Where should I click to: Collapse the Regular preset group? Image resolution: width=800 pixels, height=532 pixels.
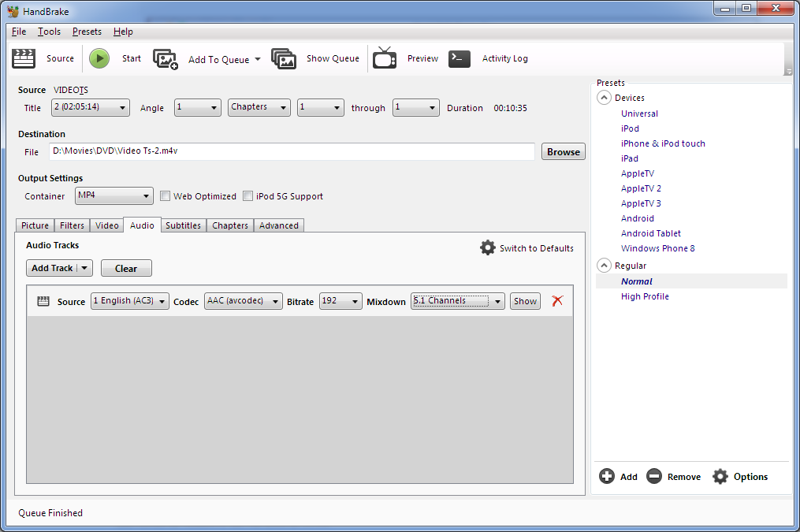click(604, 266)
